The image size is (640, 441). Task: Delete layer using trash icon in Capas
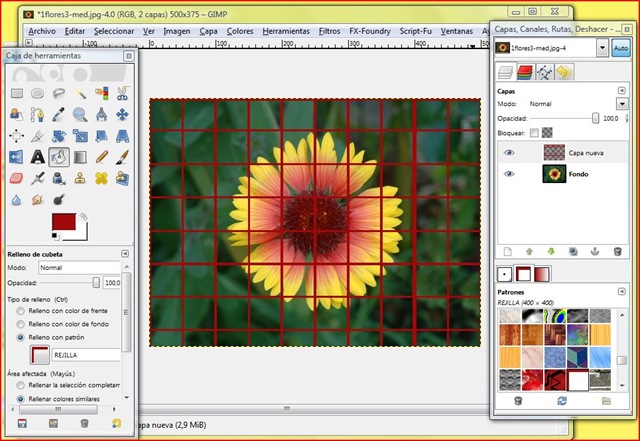click(618, 251)
